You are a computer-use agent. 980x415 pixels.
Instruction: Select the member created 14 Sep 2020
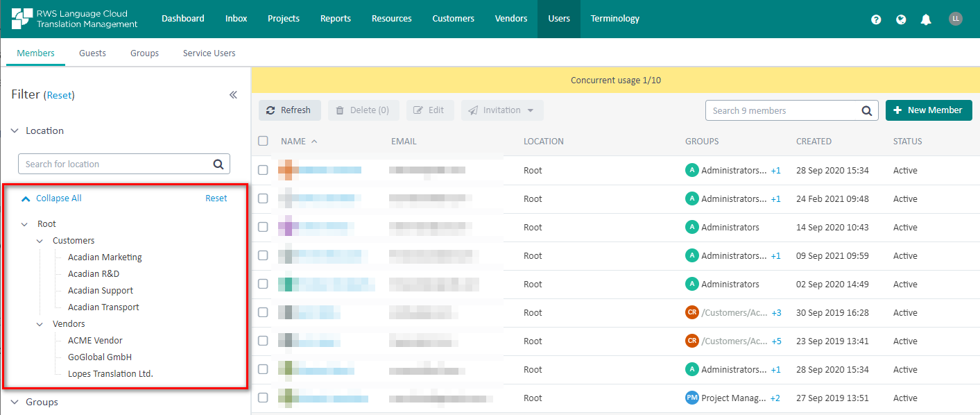click(x=263, y=227)
